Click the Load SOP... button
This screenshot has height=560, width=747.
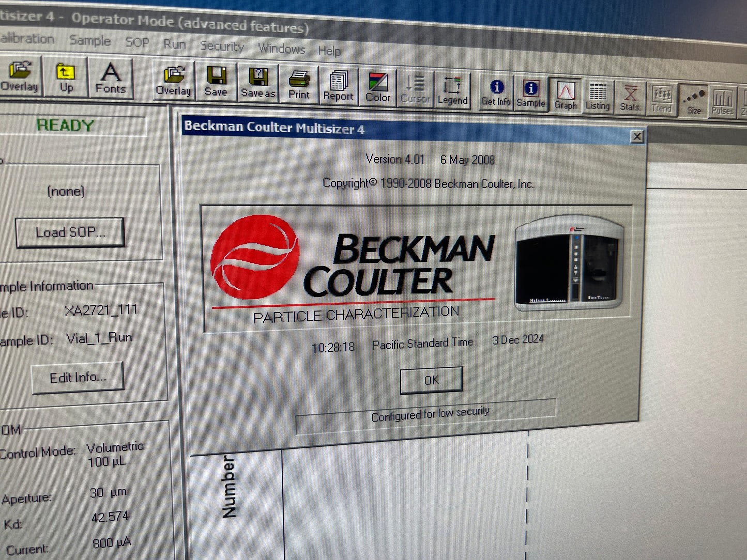click(x=70, y=232)
